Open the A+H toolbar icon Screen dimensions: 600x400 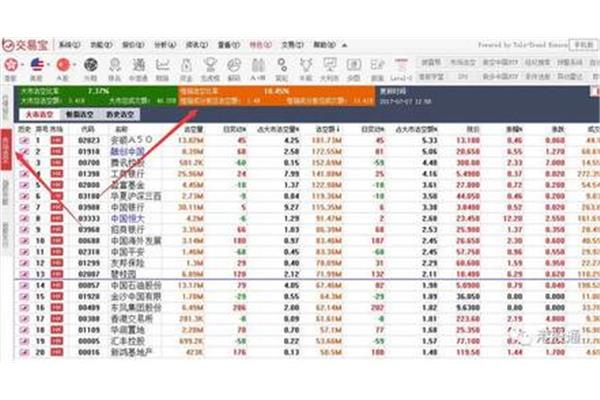258,65
